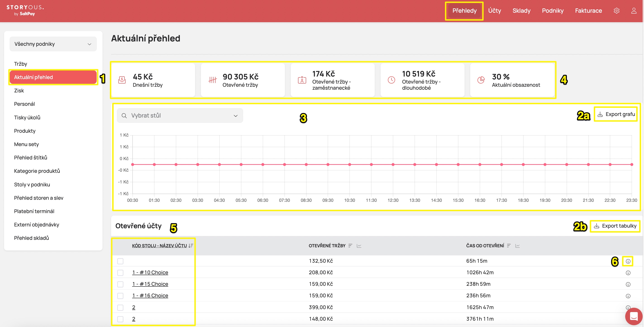Click the chart data point at 18:30
Screen dimensions: 644x327
click(x=523, y=165)
